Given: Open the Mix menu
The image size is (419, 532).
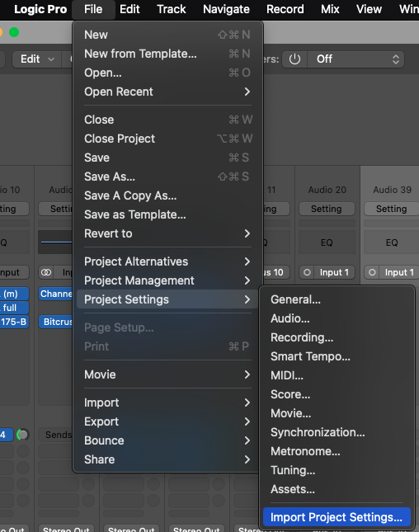Looking at the screenshot, I should [330, 9].
